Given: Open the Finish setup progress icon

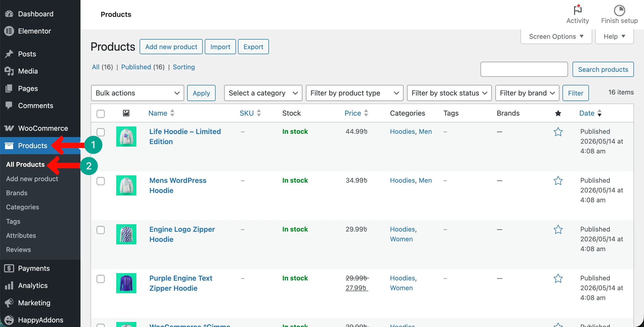Looking at the screenshot, I should (619, 11).
